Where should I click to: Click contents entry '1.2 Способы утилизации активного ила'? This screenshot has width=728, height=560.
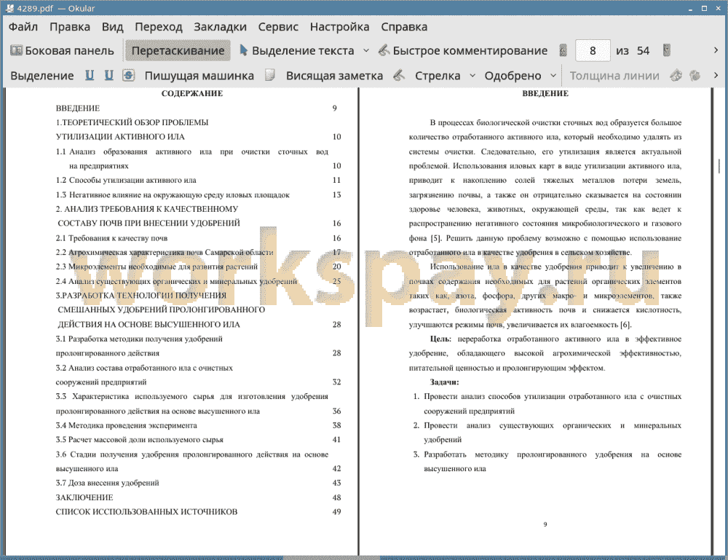click(x=126, y=180)
